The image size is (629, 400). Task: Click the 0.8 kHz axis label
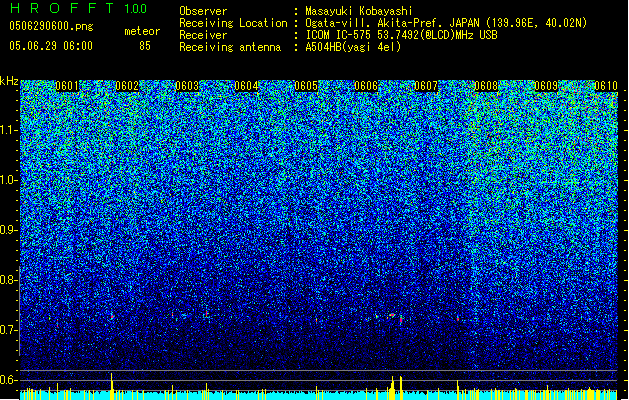[x=9, y=280]
